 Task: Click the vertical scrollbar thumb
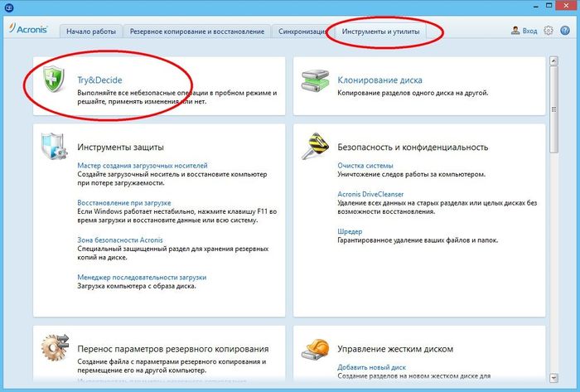pos(553,109)
